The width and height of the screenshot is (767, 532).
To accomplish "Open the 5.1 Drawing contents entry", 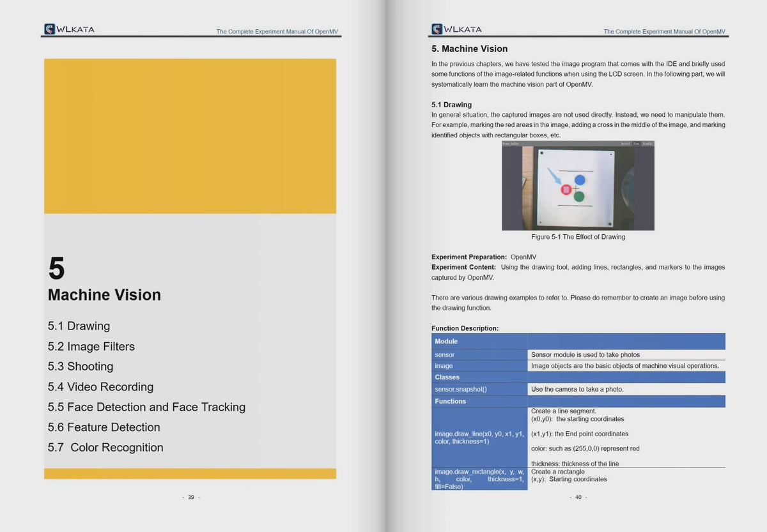I will point(79,326).
